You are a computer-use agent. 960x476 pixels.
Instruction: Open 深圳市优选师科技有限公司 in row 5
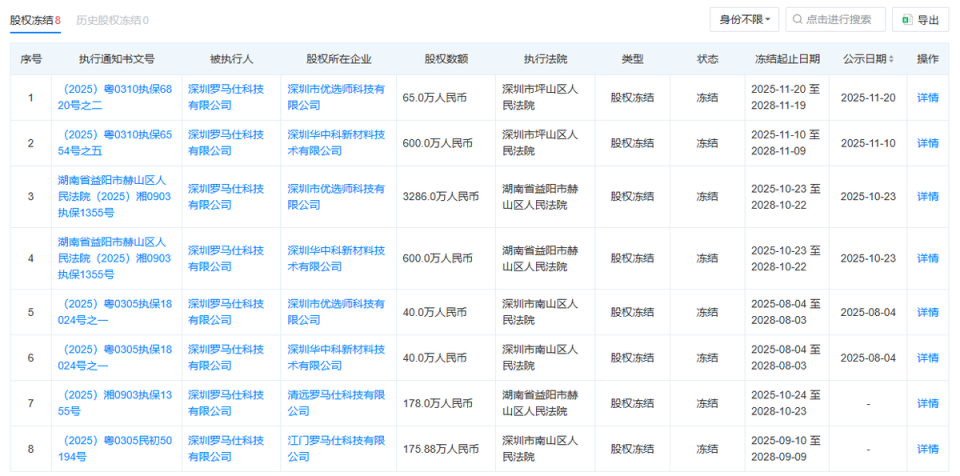[x=336, y=312]
